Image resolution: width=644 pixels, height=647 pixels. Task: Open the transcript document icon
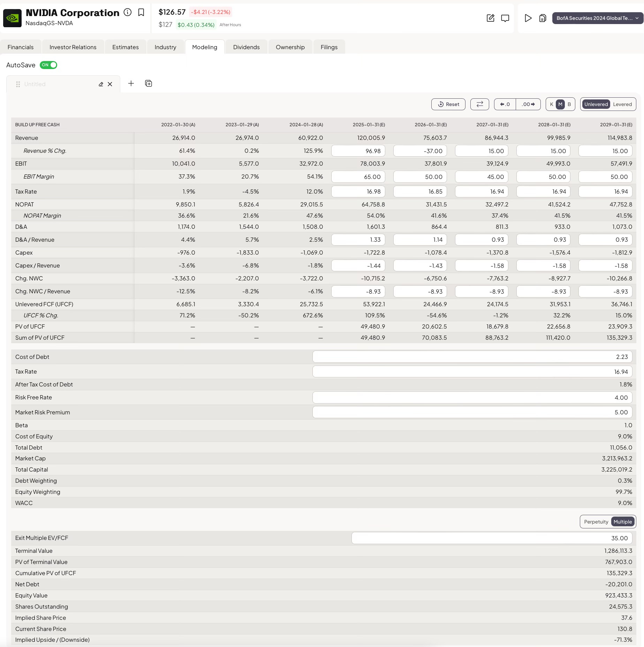[x=543, y=18]
